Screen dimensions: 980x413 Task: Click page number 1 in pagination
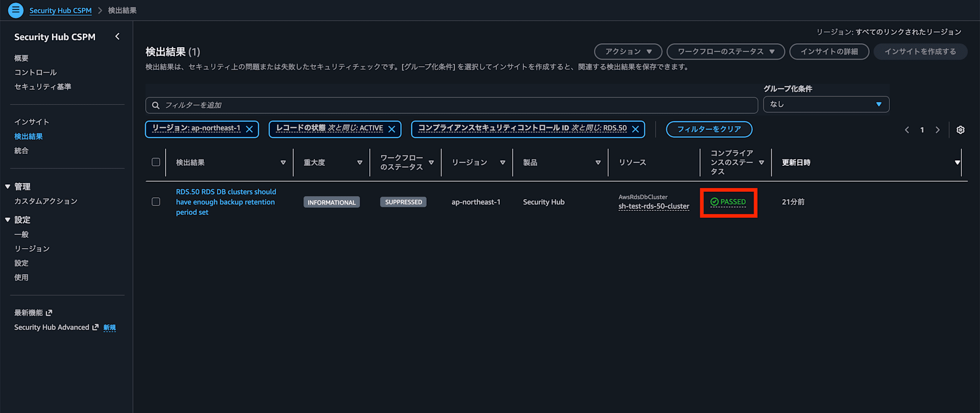coord(922,130)
